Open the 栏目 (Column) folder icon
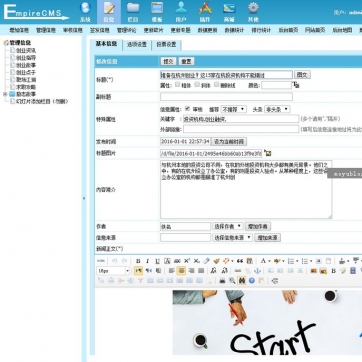This screenshot has width=362, height=362. point(133,8)
